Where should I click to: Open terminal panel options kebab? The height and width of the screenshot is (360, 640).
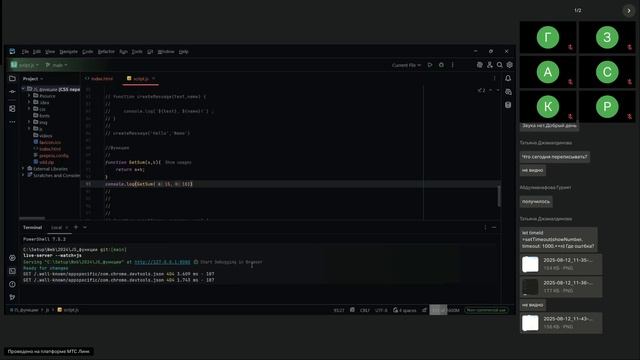pyautogui.click(x=485, y=227)
